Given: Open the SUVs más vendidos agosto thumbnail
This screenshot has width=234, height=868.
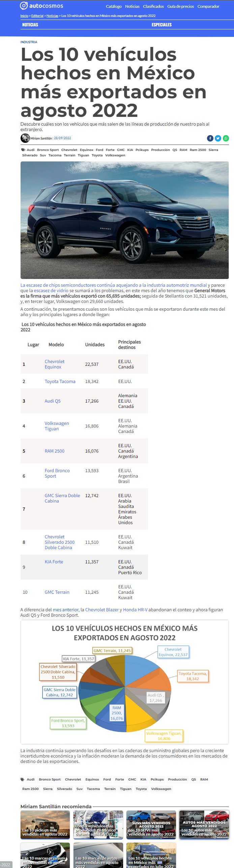Looking at the screenshot, I should tap(151, 824).
